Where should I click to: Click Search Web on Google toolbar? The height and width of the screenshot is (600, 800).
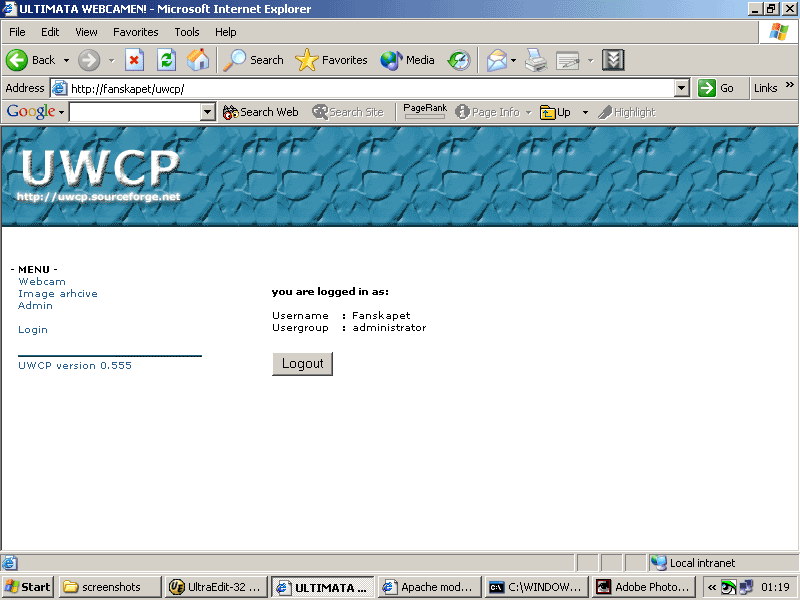[x=261, y=112]
